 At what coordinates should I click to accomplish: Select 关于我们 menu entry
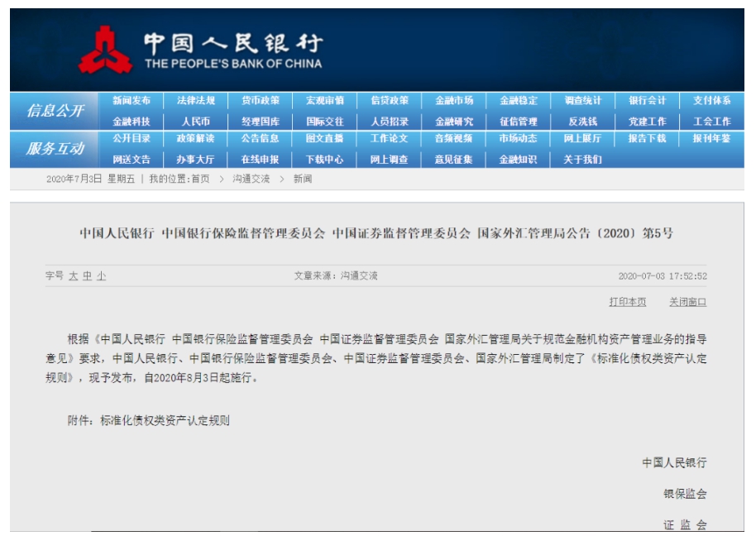pos(583,159)
